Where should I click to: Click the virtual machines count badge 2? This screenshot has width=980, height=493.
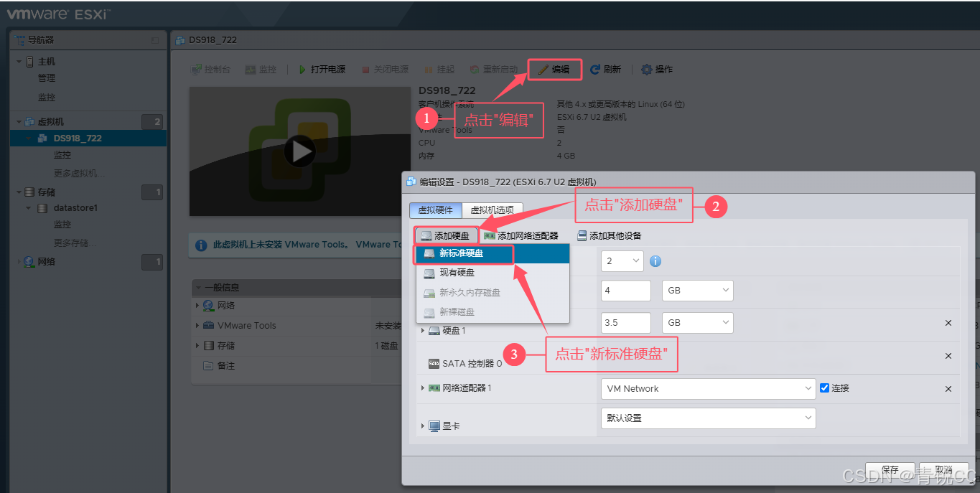click(x=152, y=122)
